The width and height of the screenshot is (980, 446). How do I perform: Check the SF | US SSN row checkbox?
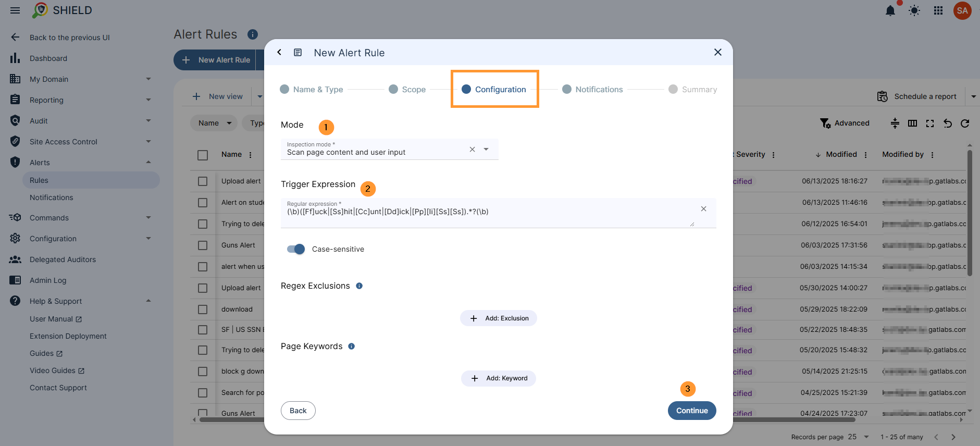(203, 330)
